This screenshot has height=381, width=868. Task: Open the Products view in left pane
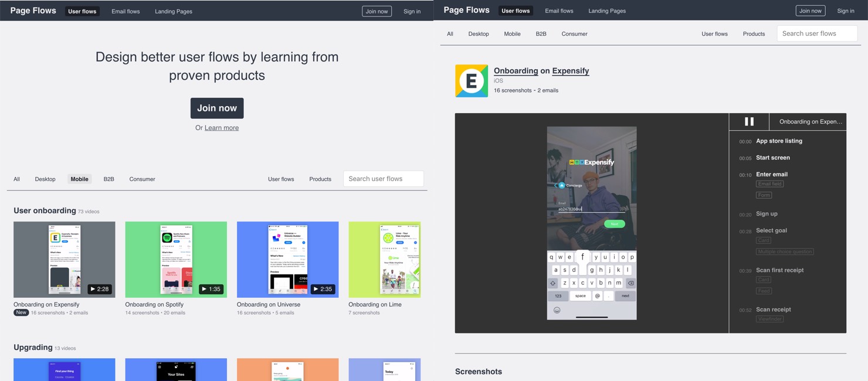point(320,179)
